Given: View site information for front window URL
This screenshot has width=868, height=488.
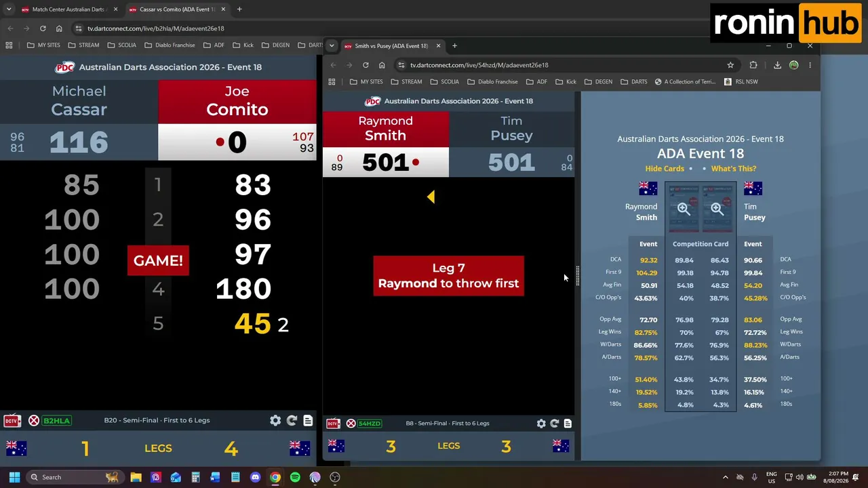Looking at the screenshot, I should click(x=401, y=65).
